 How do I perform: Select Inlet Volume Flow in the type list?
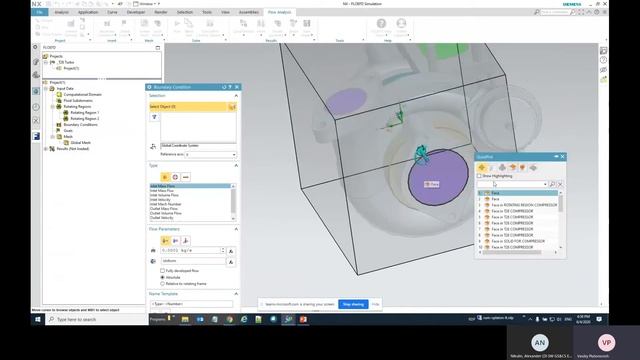coord(164,195)
